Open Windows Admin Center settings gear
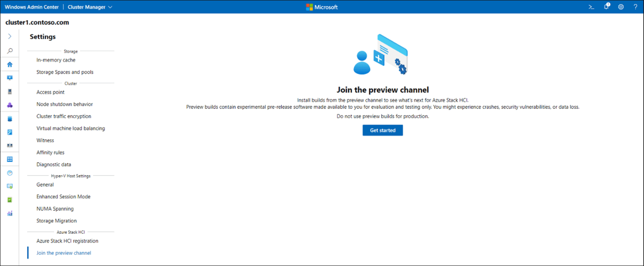 tap(621, 7)
